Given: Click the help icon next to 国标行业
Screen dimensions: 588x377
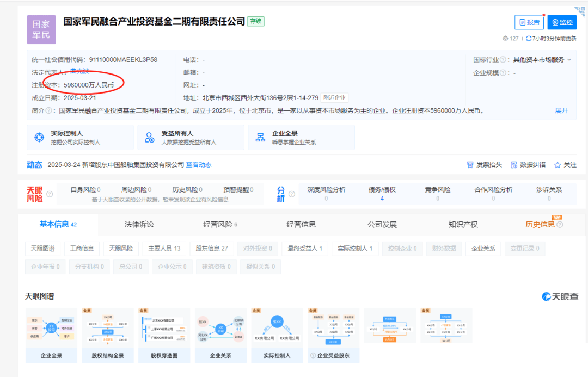Looking at the screenshot, I should pyautogui.click(x=503, y=60).
